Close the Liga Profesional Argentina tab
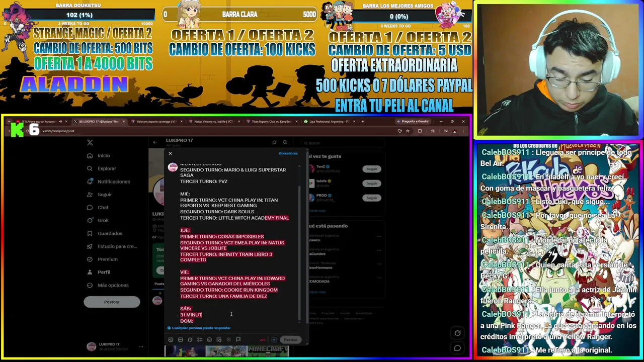The width and height of the screenshot is (644, 362). coord(354,121)
